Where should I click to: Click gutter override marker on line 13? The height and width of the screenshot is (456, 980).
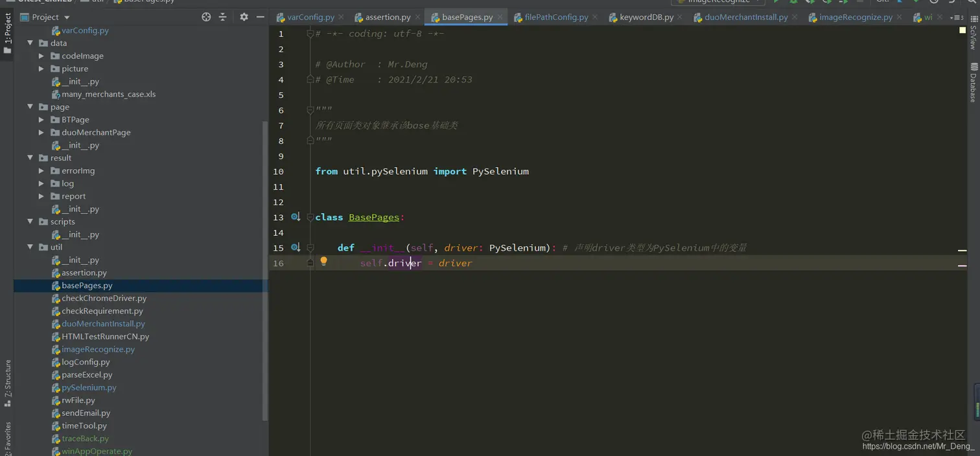(296, 217)
